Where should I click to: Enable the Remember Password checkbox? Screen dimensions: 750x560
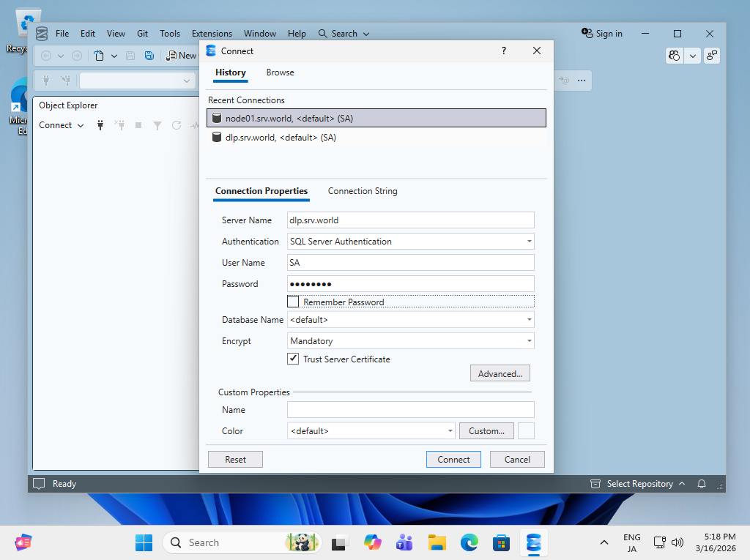pyautogui.click(x=293, y=302)
